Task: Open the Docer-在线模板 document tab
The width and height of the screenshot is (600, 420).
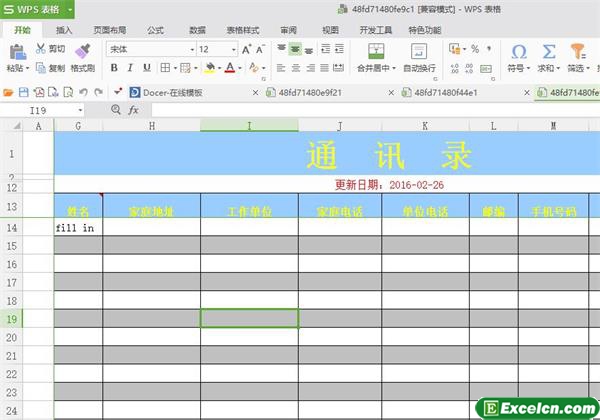Action: (x=172, y=92)
